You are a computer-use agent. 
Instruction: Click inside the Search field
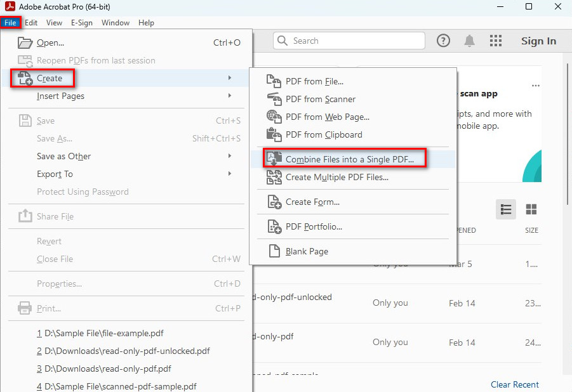coord(349,41)
